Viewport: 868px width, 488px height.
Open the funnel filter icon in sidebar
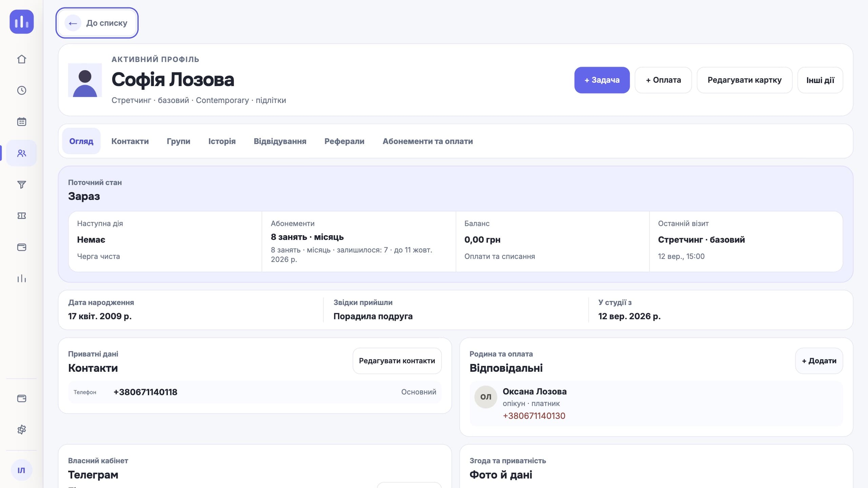(21, 184)
